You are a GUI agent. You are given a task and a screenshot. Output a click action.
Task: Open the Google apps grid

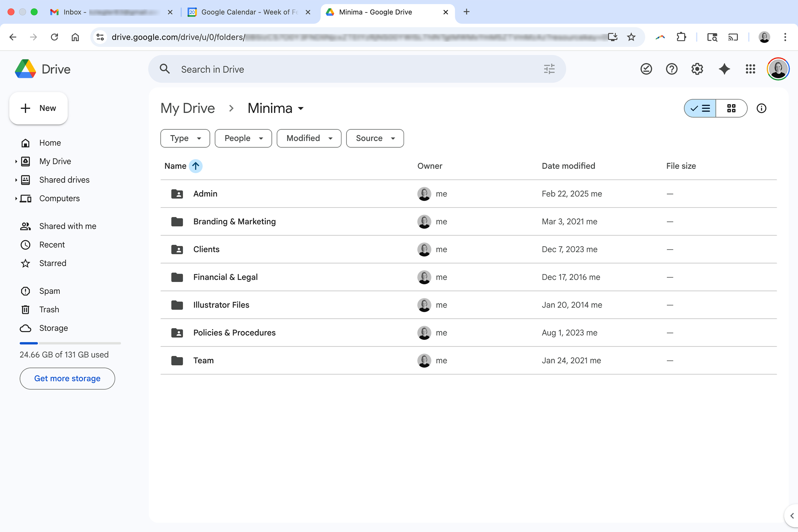[x=750, y=69]
